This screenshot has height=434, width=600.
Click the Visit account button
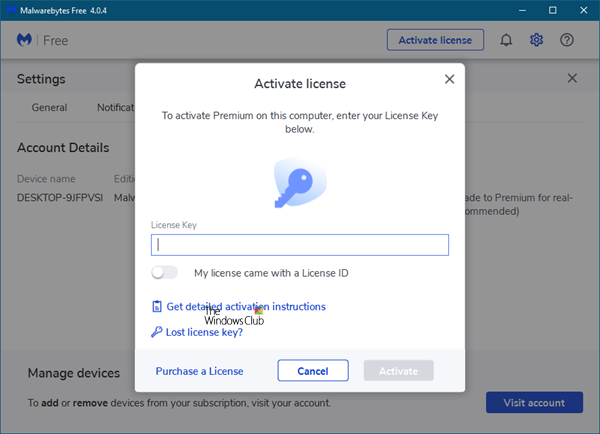tap(534, 403)
